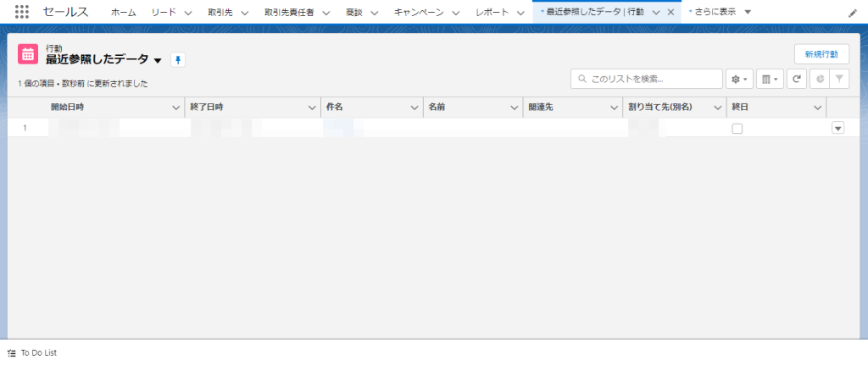Expand the レポート tab chevron menu
868x365 pixels.
[x=520, y=13]
